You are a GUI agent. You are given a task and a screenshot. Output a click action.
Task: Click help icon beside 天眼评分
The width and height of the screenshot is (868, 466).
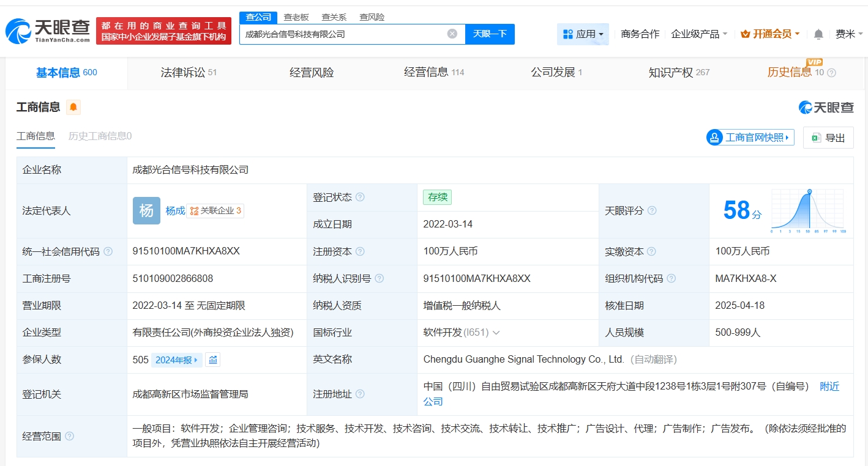[x=652, y=210]
